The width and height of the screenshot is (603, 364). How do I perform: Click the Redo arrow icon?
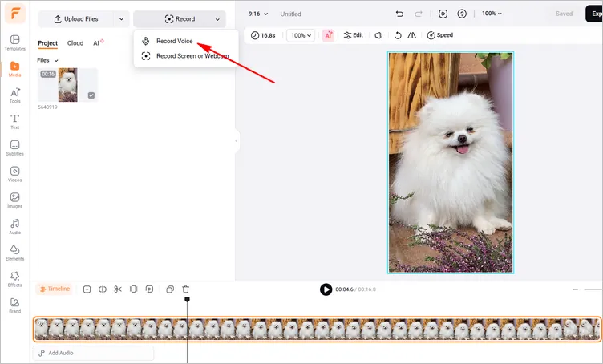pos(419,14)
